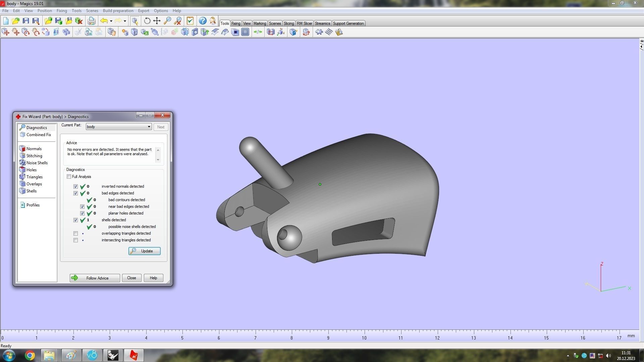Expand the redo history dropdown arrow

click(x=125, y=21)
